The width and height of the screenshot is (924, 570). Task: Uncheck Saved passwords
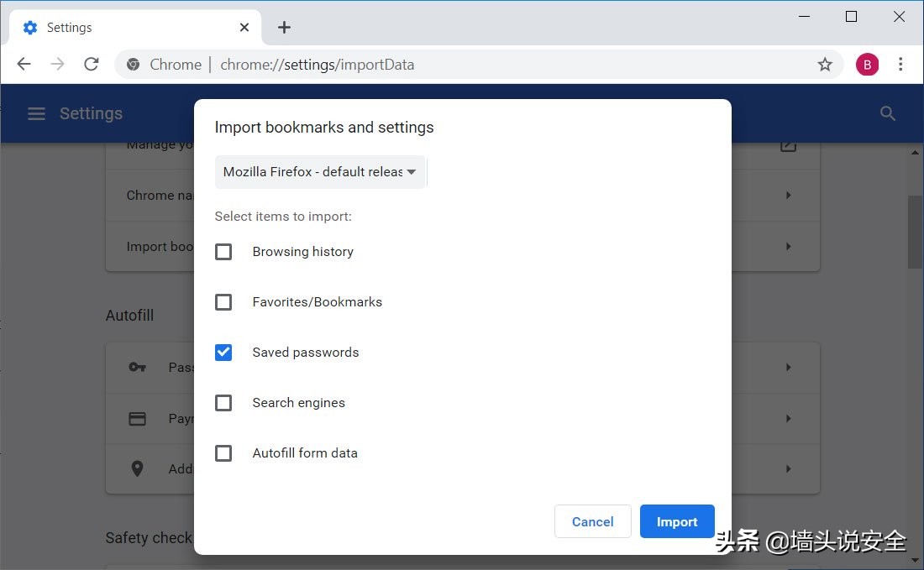point(223,352)
